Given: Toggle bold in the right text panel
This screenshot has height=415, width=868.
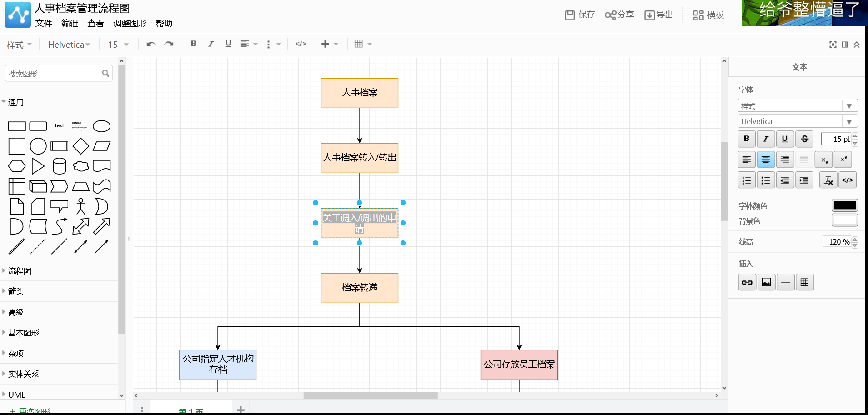Looking at the screenshot, I should click(746, 139).
